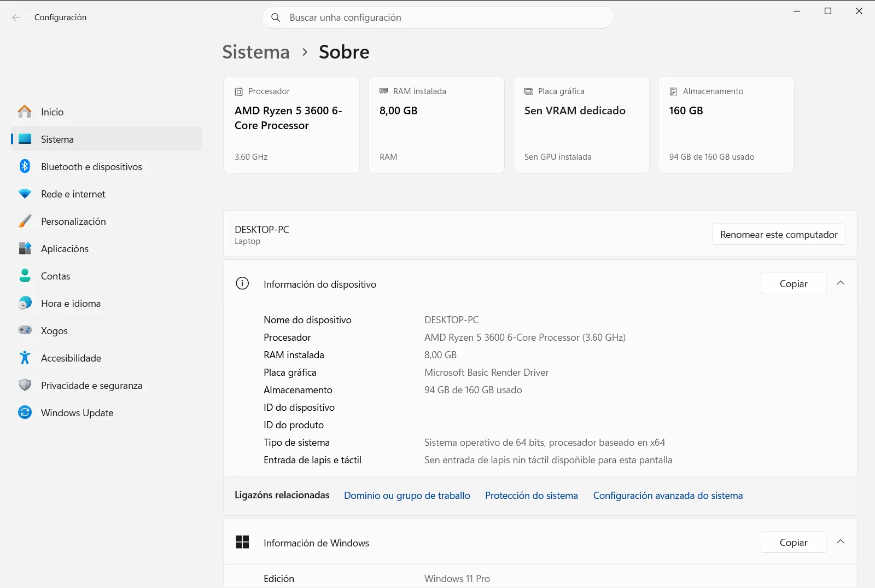Navigate to Sistema in the breadcrumb
The image size is (875, 588).
256,52
